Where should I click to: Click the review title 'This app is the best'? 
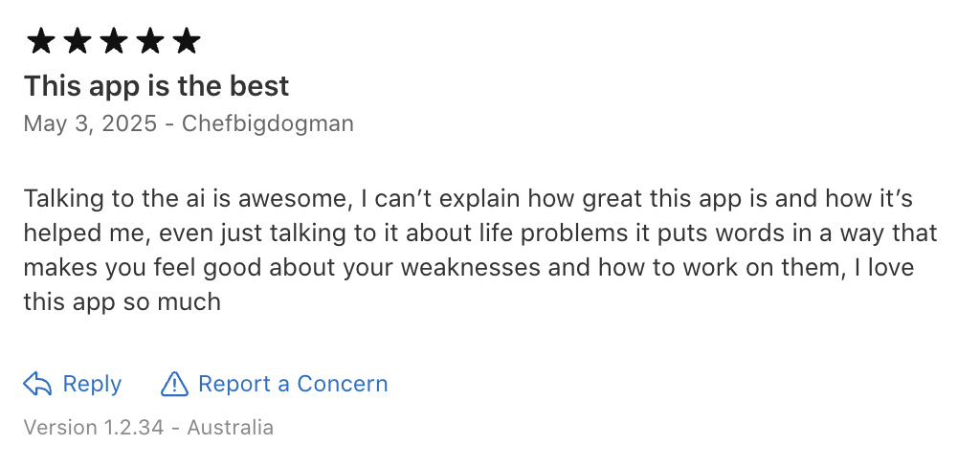pos(156,86)
